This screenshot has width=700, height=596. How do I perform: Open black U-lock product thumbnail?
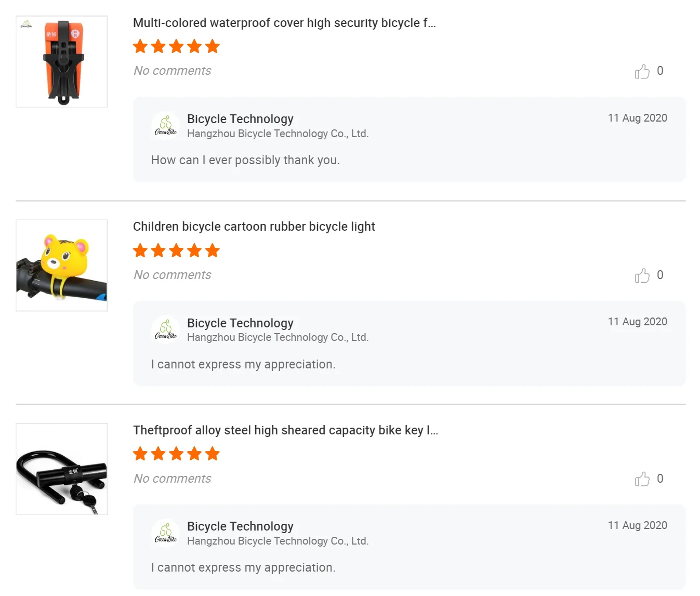tap(62, 469)
